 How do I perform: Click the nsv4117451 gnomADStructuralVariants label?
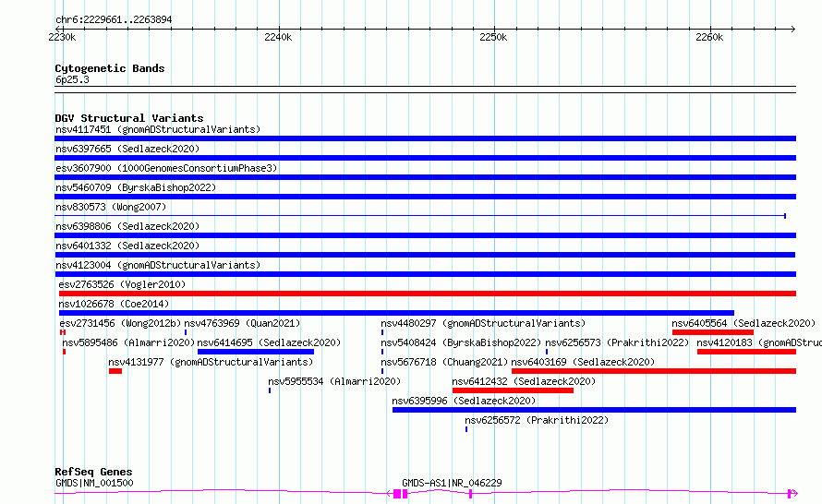tap(158, 129)
